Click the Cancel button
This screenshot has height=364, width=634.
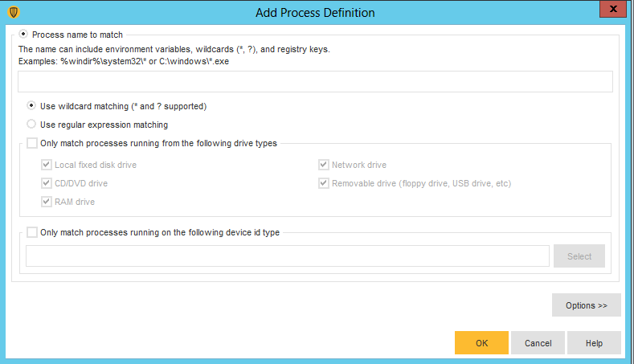point(538,343)
